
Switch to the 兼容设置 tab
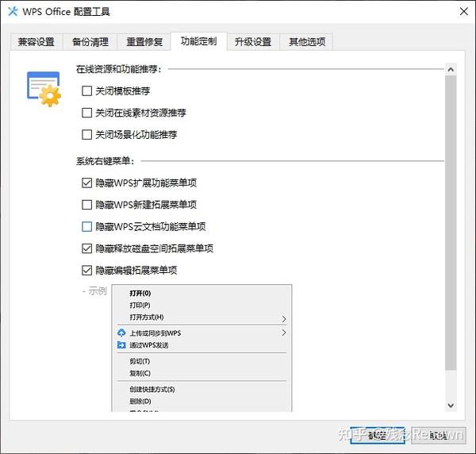tap(36, 41)
